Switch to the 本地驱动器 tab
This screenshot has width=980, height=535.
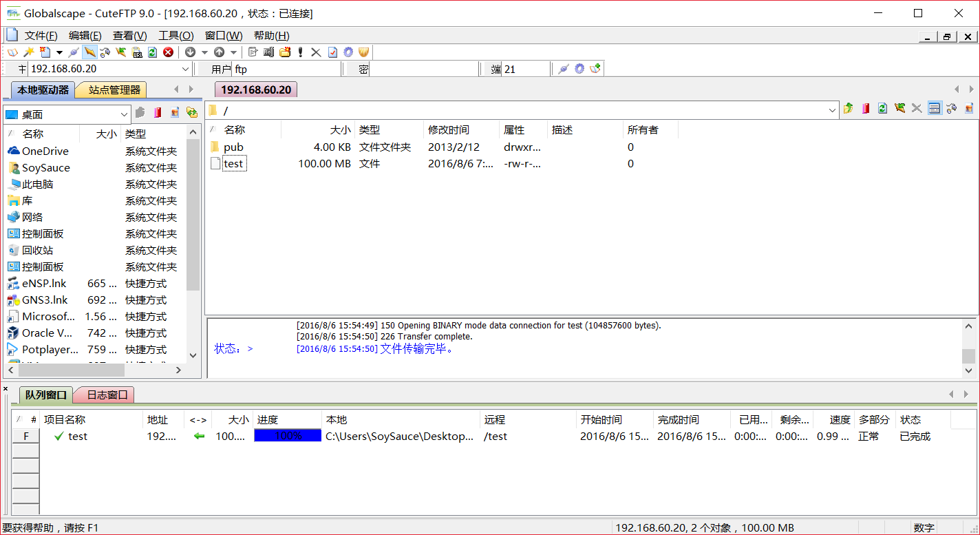coord(43,90)
